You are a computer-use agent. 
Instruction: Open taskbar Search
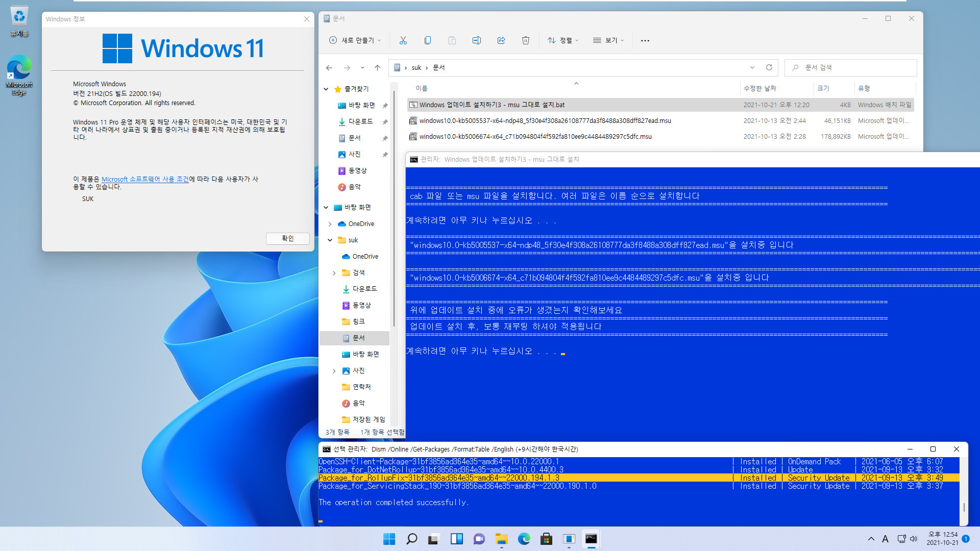point(411,539)
